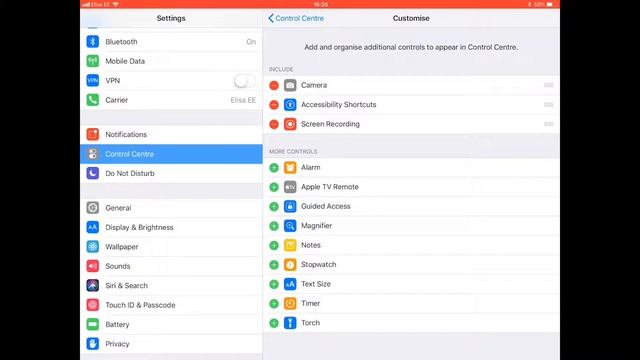Tap the Wallpaper flower icon

(x=93, y=247)
